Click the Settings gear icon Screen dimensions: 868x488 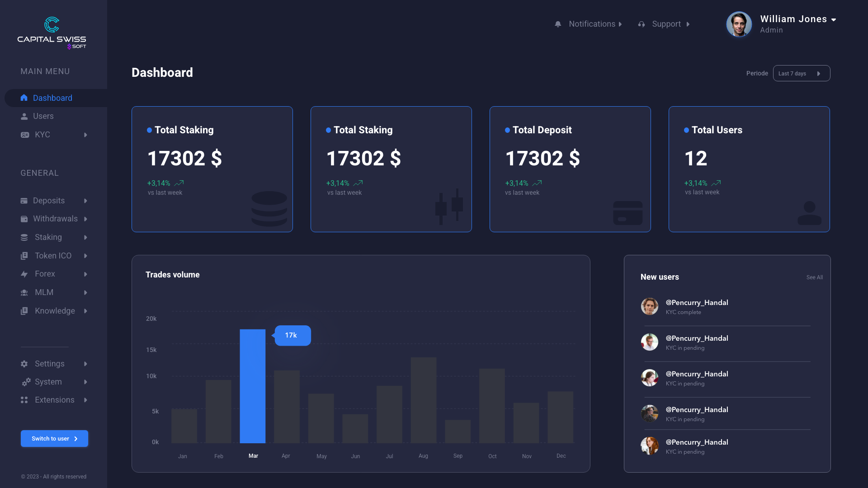click(24, 364)
